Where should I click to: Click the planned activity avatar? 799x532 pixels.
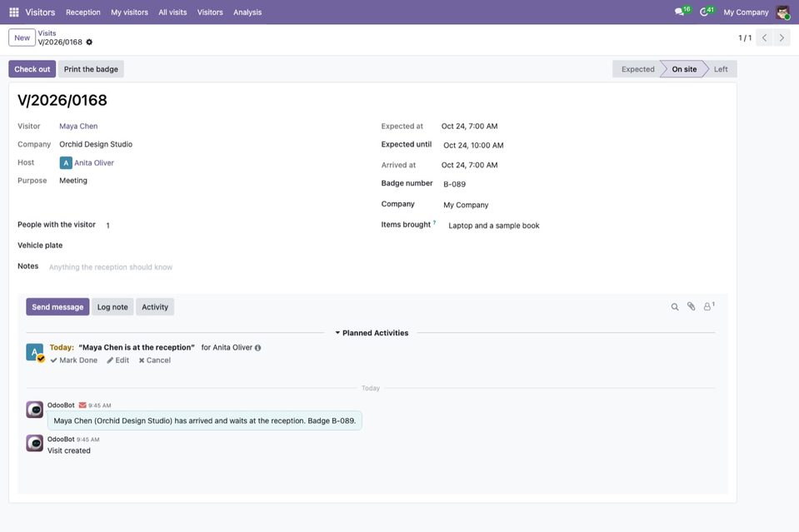(x=35, y=352)
